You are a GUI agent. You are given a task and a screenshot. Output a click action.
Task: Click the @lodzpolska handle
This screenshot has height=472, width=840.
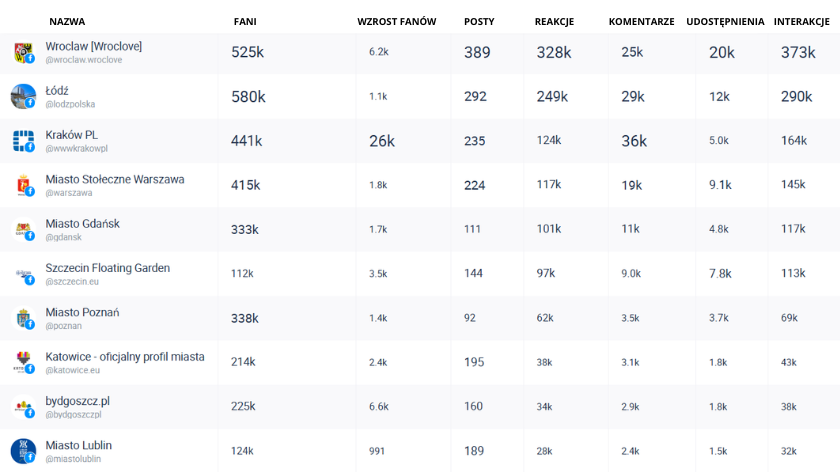point(70,104)
